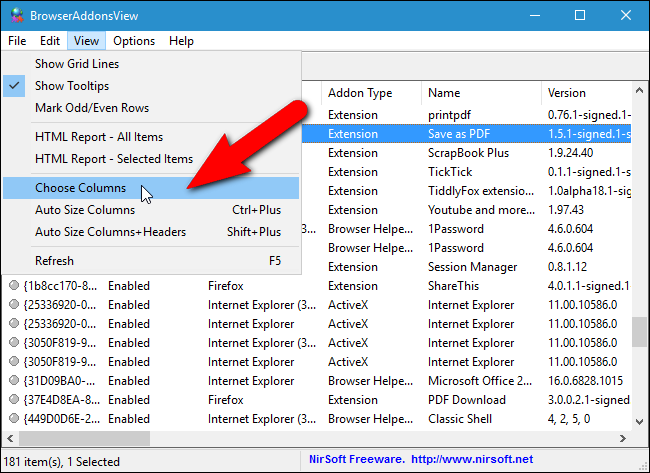Screen dimensions: 650x473
Task: Select Auto Size Columns entry
Action: pyautogui.click(x=151, y=210)
